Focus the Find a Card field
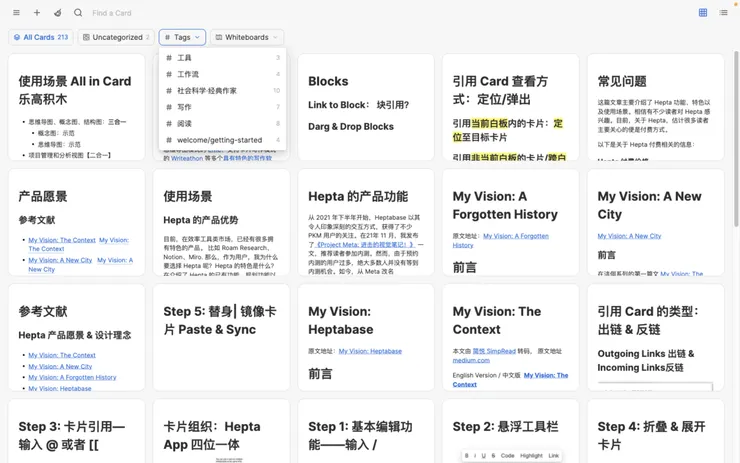 (111, 13)
